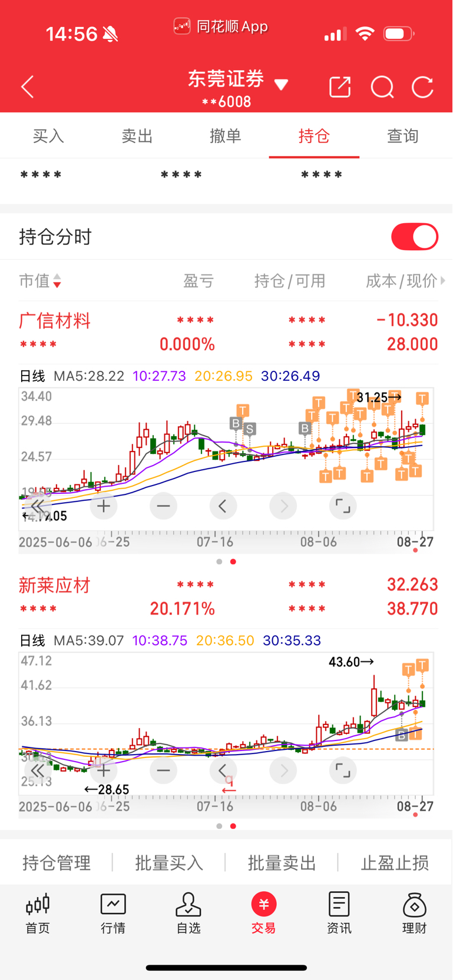Image resolution: width=453 pixels, height=980 pixels.
Task: Sort by 盈亏 column header
Action: 199,281
